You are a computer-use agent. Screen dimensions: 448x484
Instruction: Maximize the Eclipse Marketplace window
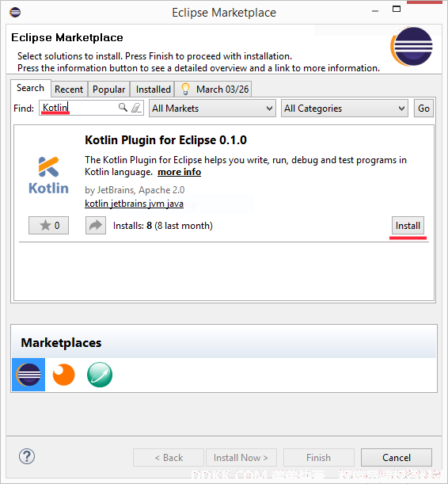pos(397,9)
